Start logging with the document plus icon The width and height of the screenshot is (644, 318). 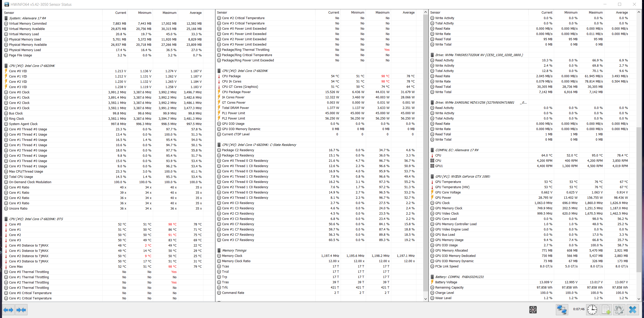coord(606,310)
